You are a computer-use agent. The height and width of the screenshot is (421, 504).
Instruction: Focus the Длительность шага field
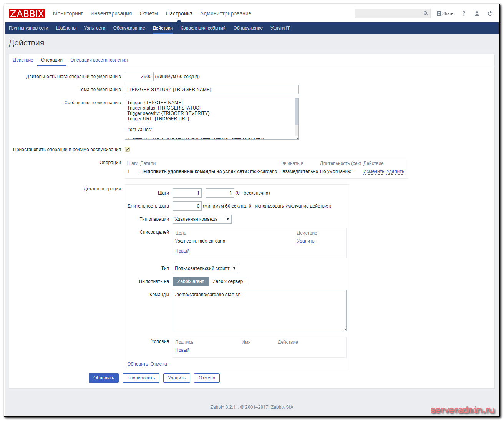tap(187, 206)
